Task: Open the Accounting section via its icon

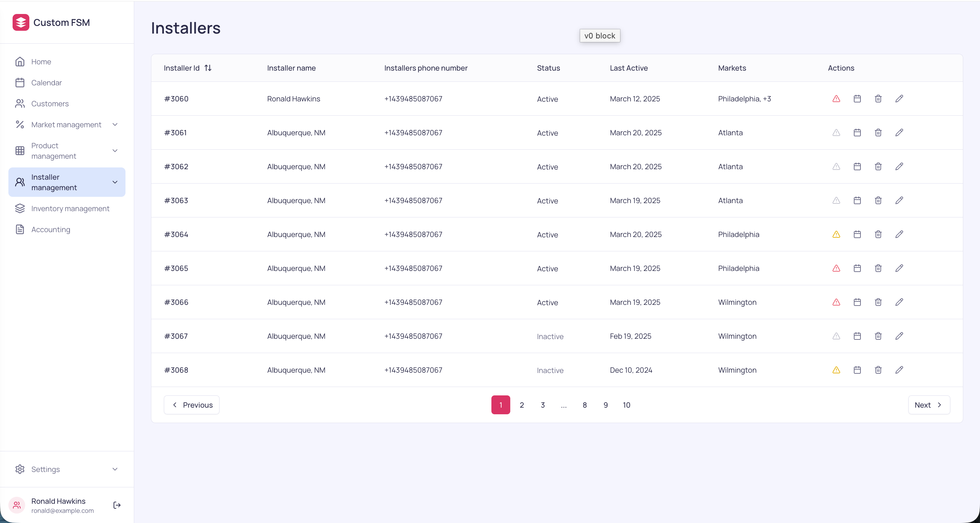Action: (21, 230)
